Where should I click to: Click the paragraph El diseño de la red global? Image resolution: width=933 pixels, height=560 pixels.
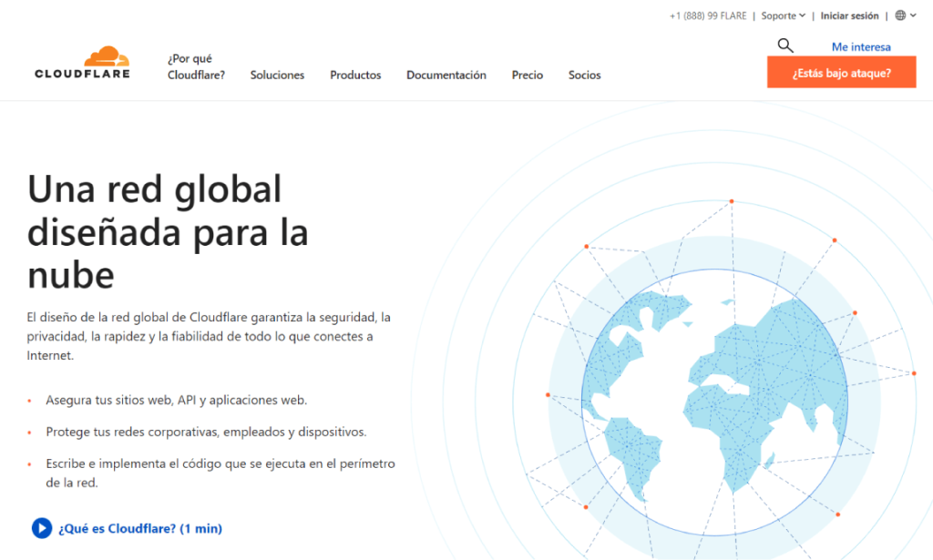click(209, 337)
